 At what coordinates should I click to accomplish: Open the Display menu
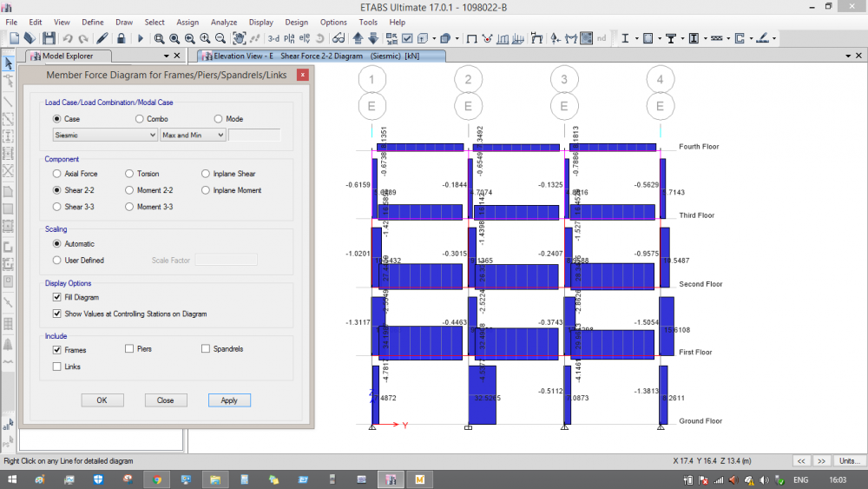tap(260, 23)
